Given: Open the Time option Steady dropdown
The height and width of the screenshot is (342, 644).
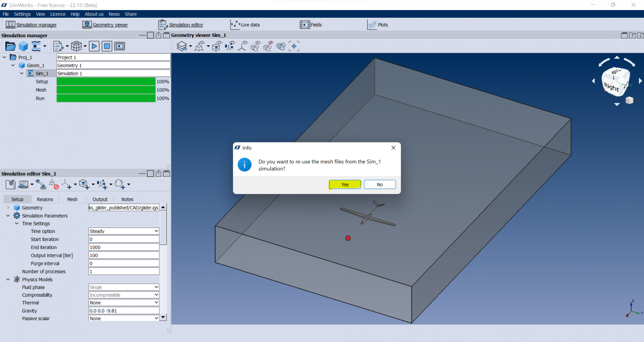Looking at the screenshot, I should coord(124,231).
